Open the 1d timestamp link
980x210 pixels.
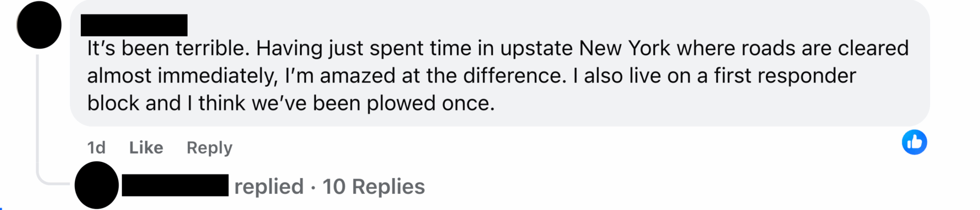coord(96,148)
